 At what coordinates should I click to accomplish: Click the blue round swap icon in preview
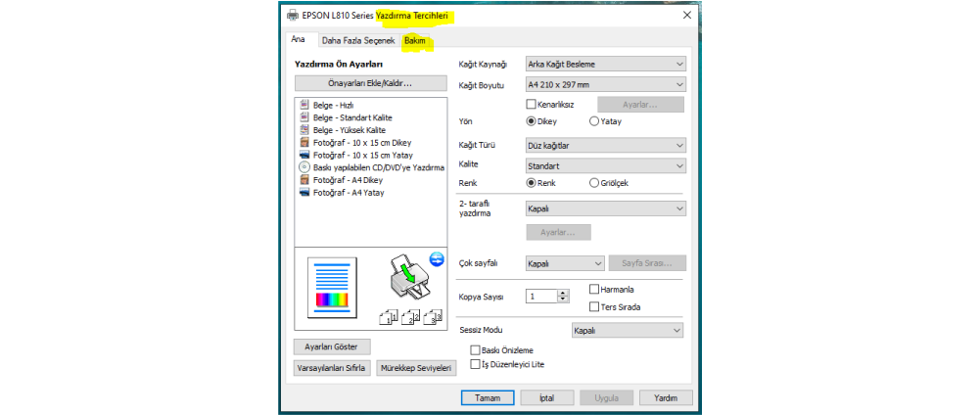click(437, 258)
